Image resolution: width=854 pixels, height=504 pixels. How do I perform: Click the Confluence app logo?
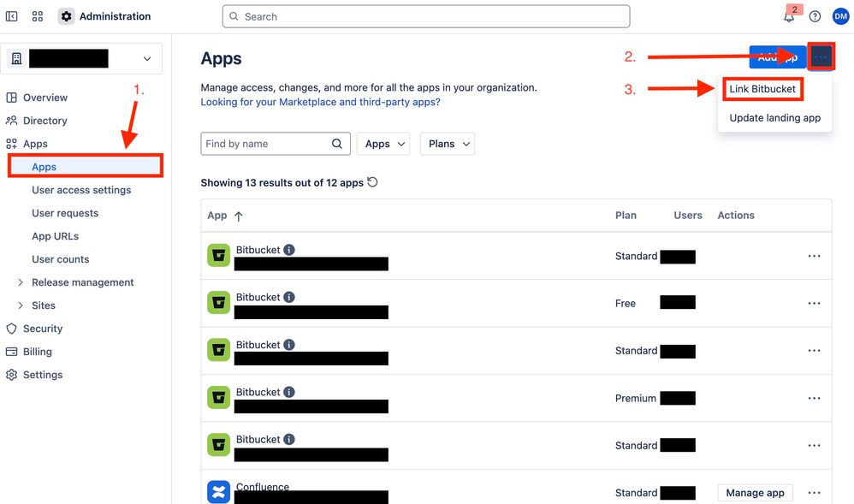coord(218,492)
